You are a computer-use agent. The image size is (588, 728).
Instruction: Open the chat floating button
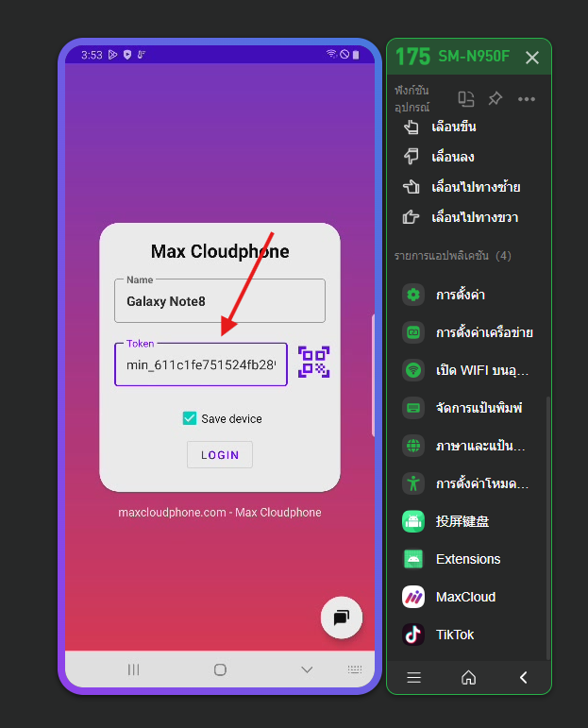click(342, 618)
